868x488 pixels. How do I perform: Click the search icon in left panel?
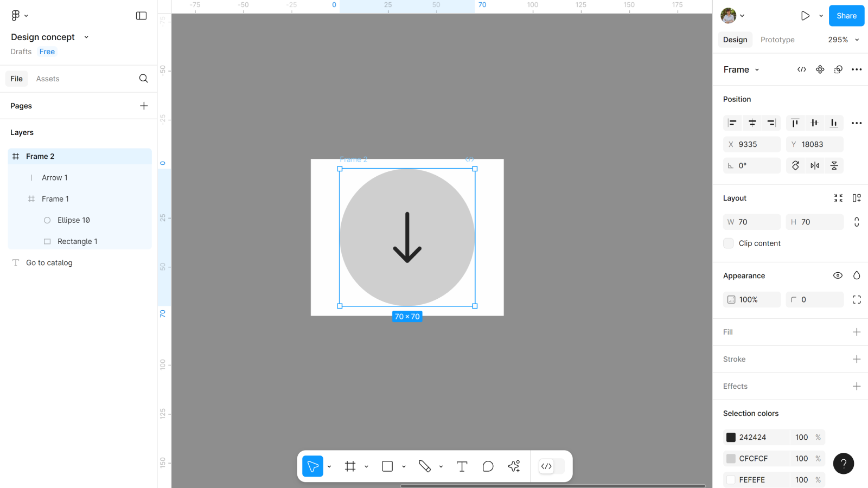tap(143, 79)
